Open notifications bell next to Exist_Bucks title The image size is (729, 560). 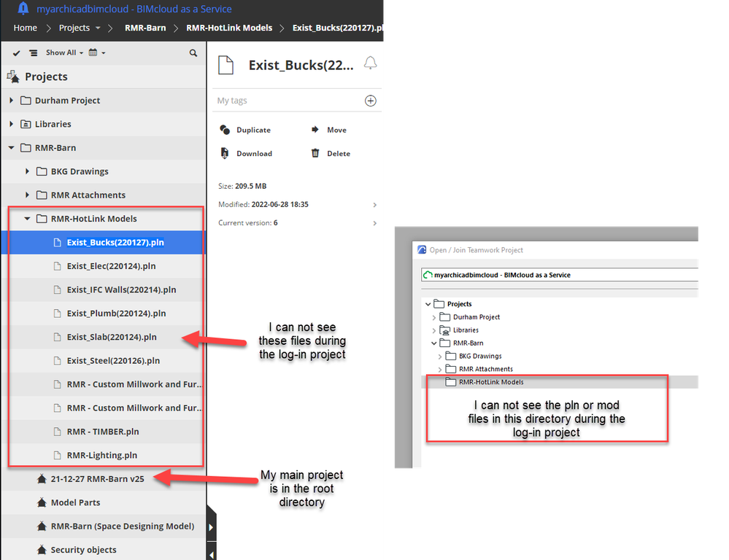pos(371,64)
